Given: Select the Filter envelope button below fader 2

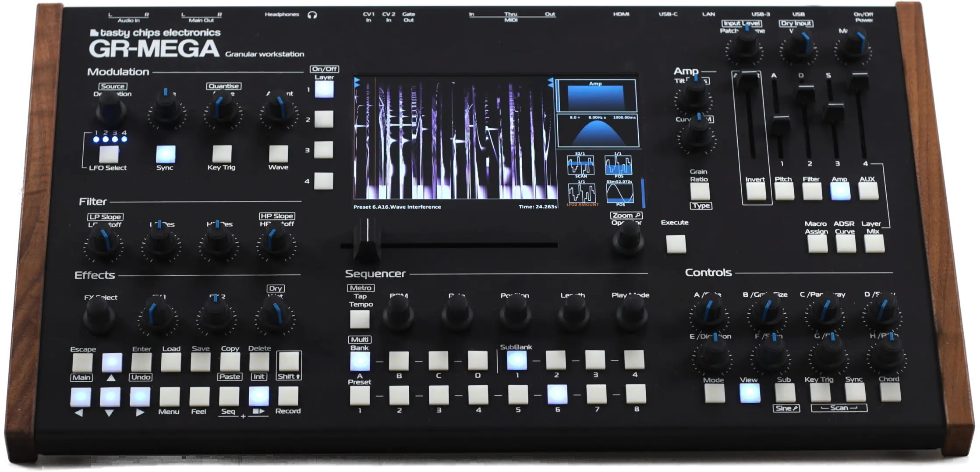Looking at the screenshot, I should tap(812, 192).
